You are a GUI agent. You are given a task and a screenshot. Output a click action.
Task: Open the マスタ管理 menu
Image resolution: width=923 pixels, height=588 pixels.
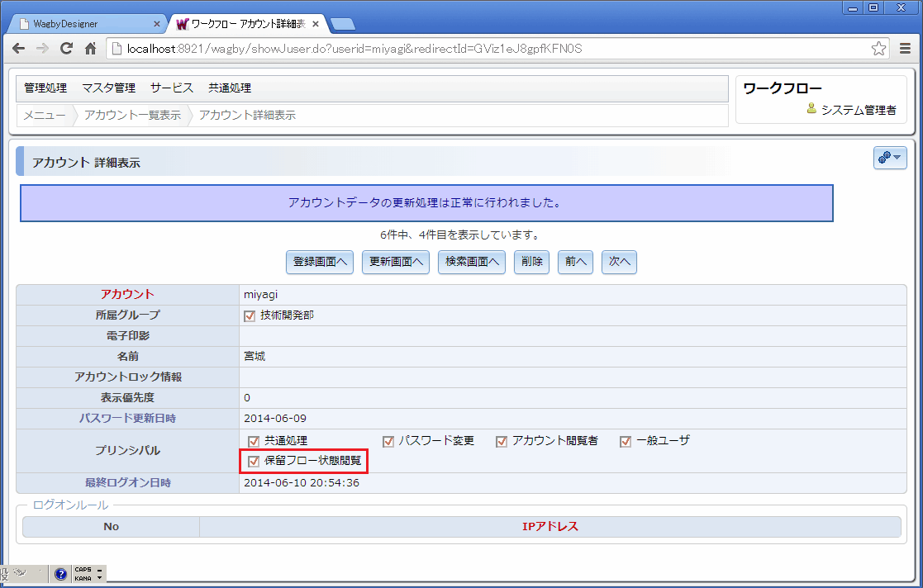(108, 88)
